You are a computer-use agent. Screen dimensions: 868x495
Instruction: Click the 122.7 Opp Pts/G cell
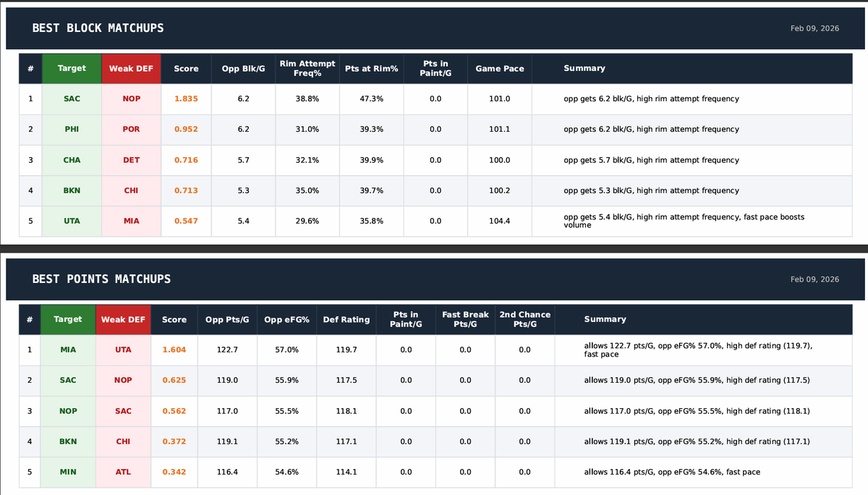(228, 350)
